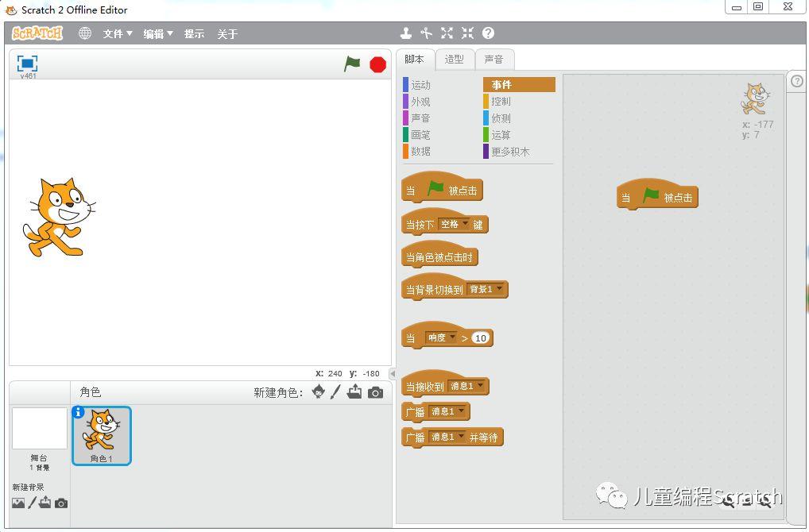Switch stage to full screen mode
Image resolution: width=809 pixels, height=532 pixels.
[x=27, y=64]
